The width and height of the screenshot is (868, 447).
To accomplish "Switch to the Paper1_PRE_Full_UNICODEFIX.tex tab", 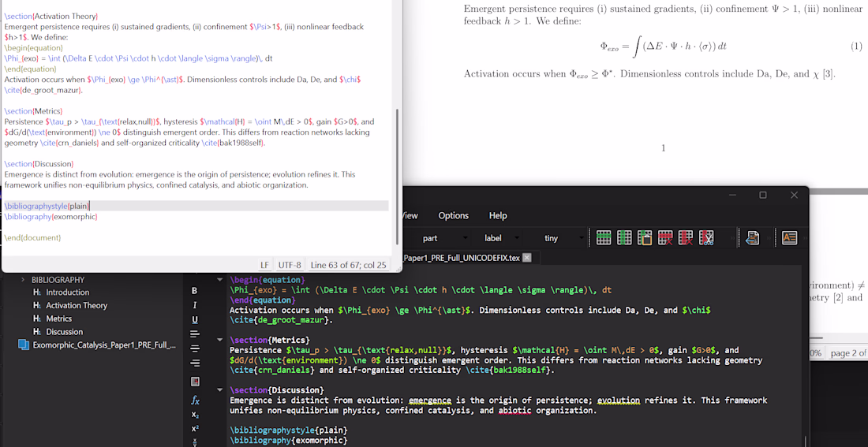I will [462, 258].
